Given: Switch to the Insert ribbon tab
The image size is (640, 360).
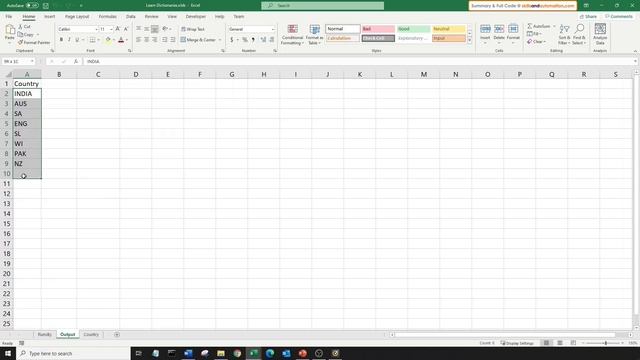Looking at the screenshot, I should (49, 16).
